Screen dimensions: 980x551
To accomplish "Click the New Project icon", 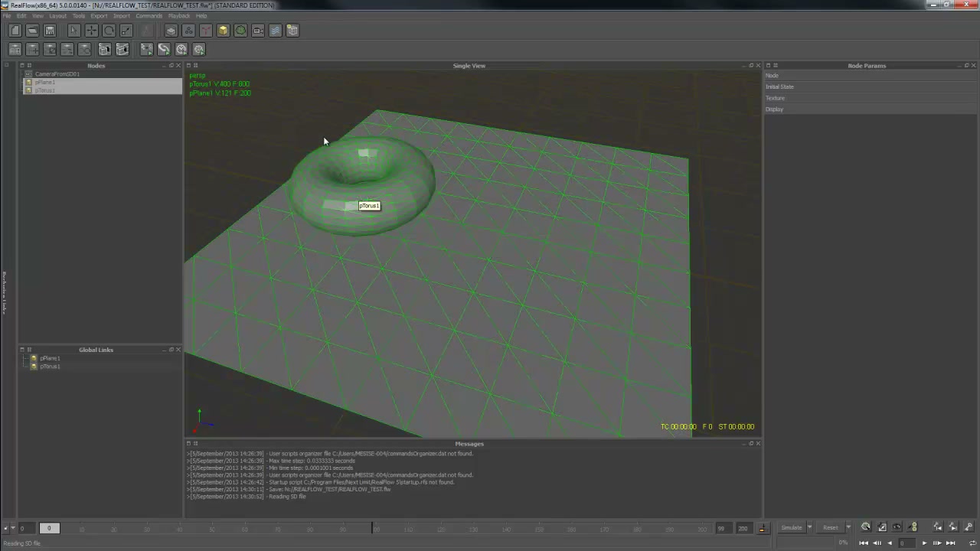I will pos(15,31).
